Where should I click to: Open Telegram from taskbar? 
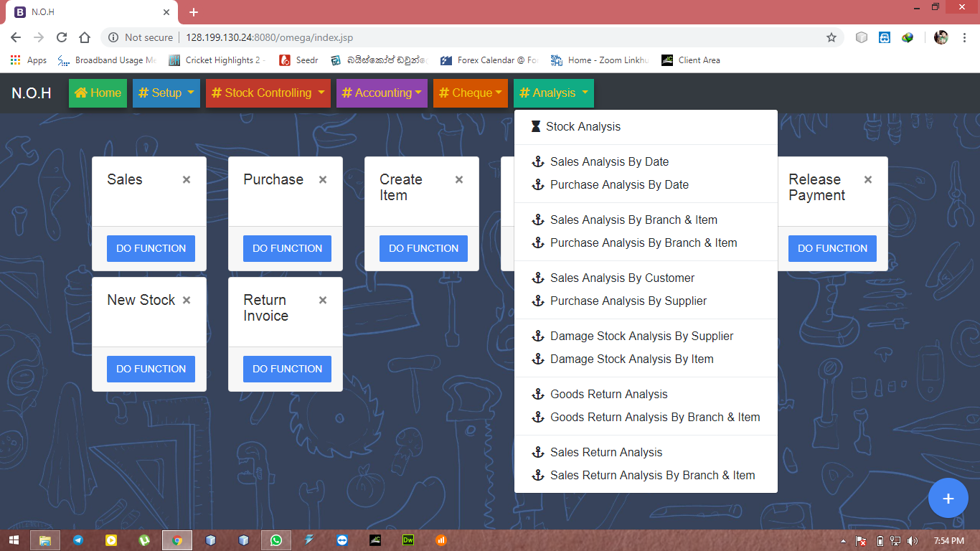77,540
